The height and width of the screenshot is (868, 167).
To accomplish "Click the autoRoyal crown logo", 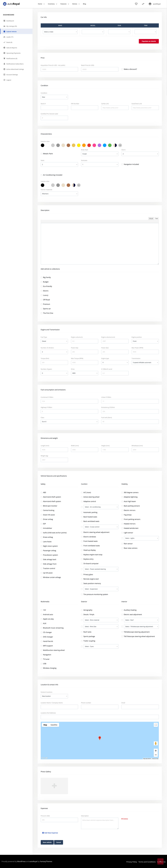I will click(x=5, y=4).
